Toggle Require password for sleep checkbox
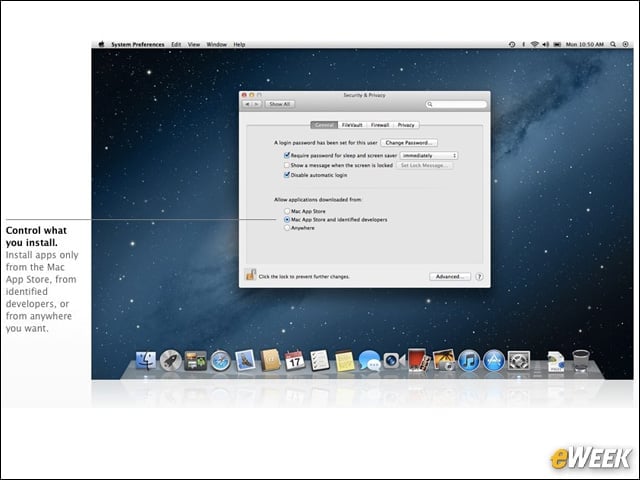Screen dimensions: 640x480 coord(287,155)
